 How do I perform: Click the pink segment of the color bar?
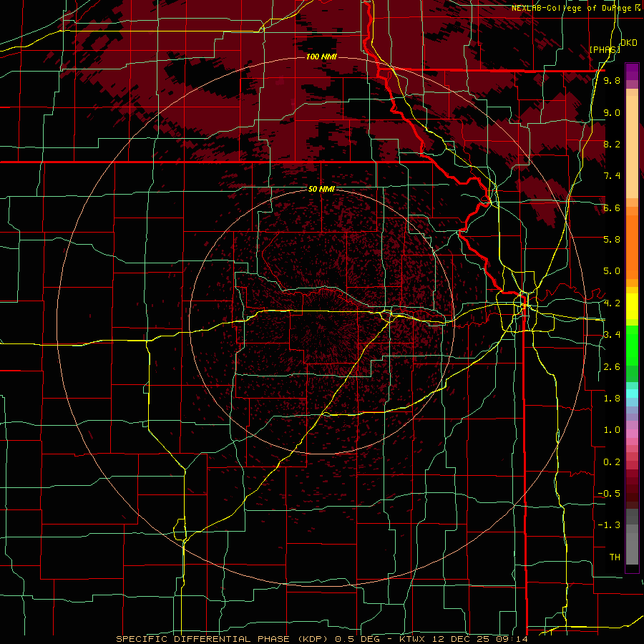(632, 434)
